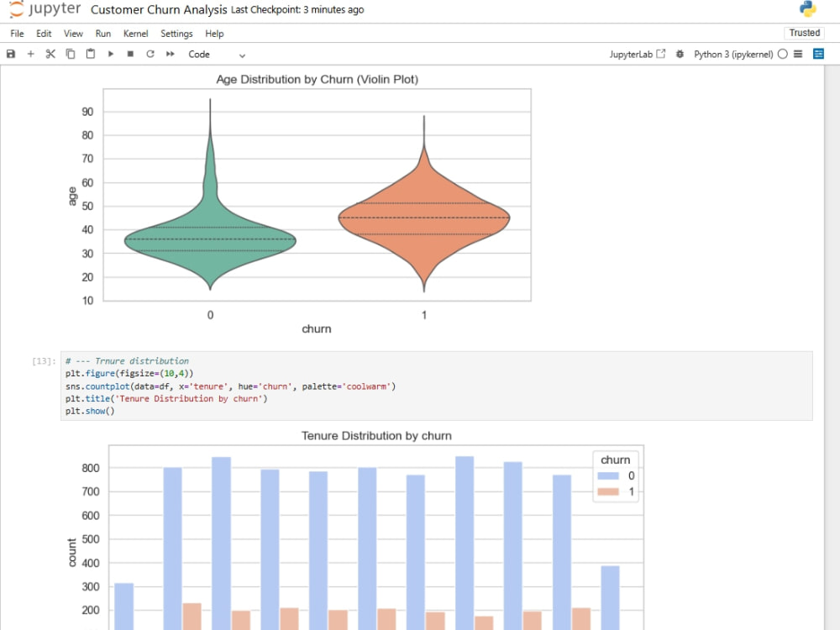The image size is (840, 630).
Task: Restart kernel and run all cells icon
Action: 171,54
